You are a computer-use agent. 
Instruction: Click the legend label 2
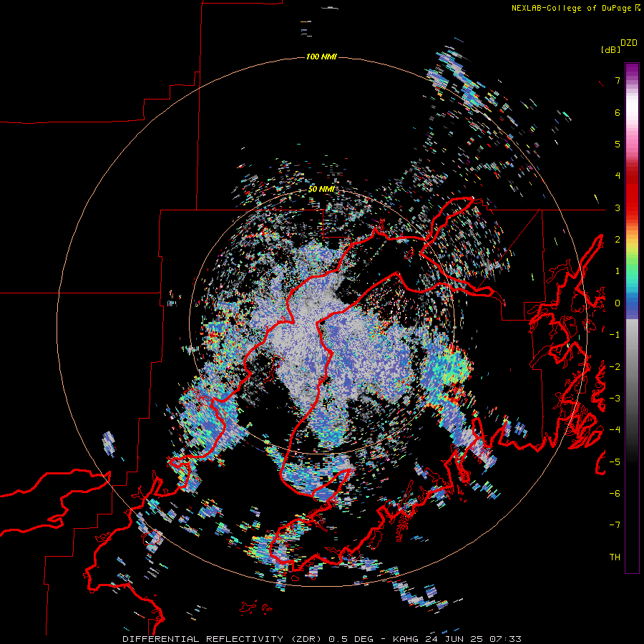click(618, 240)
